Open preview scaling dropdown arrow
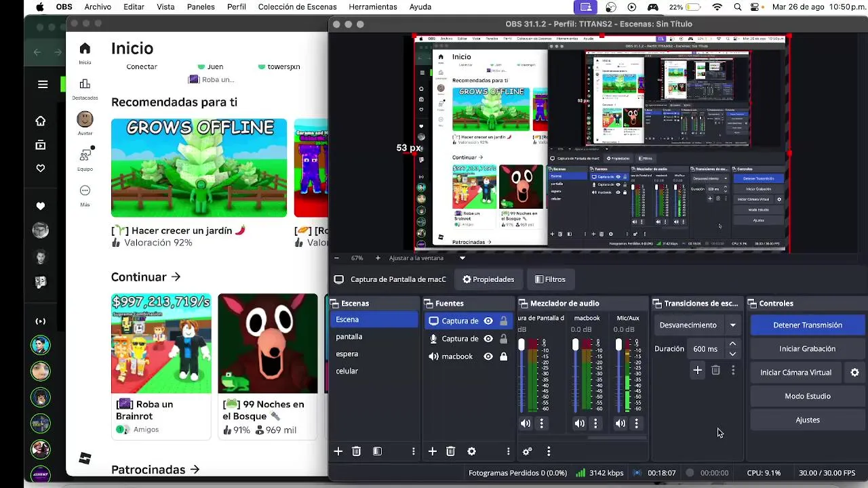 [x=462, y=258]
